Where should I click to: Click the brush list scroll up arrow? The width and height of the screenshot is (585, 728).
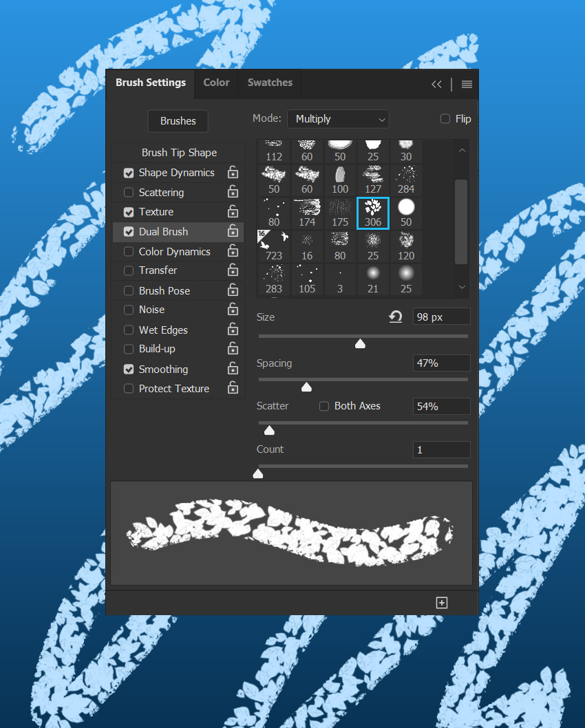(x=462, y=151)
